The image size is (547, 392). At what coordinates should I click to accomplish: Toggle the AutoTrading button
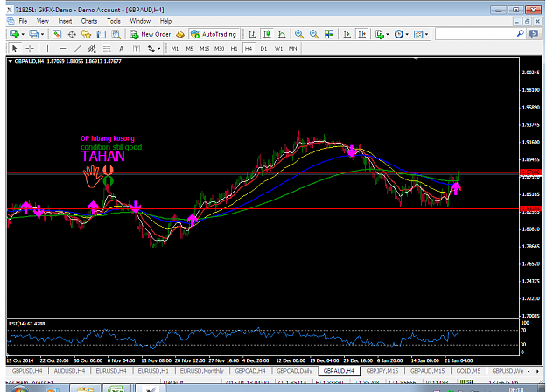[x=214, y=34]
